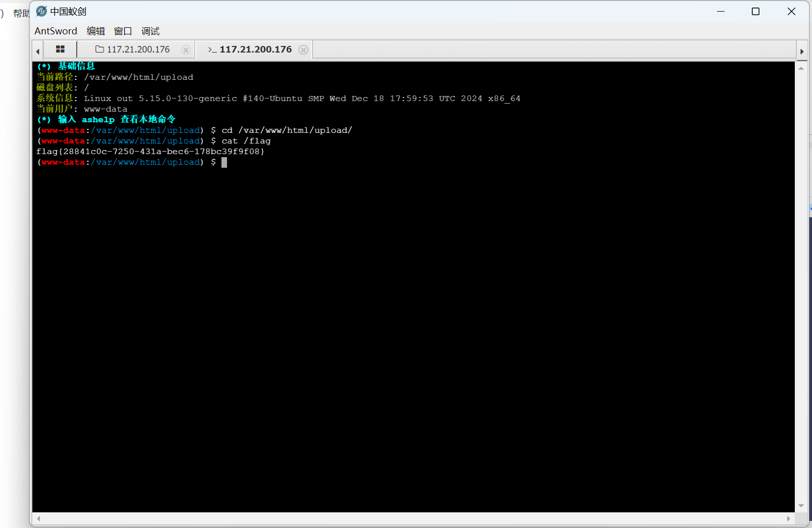Screen dimensions: 812x528
Task: Close the terminal 117.21.200.176 tab
Action: pos(303,50)
